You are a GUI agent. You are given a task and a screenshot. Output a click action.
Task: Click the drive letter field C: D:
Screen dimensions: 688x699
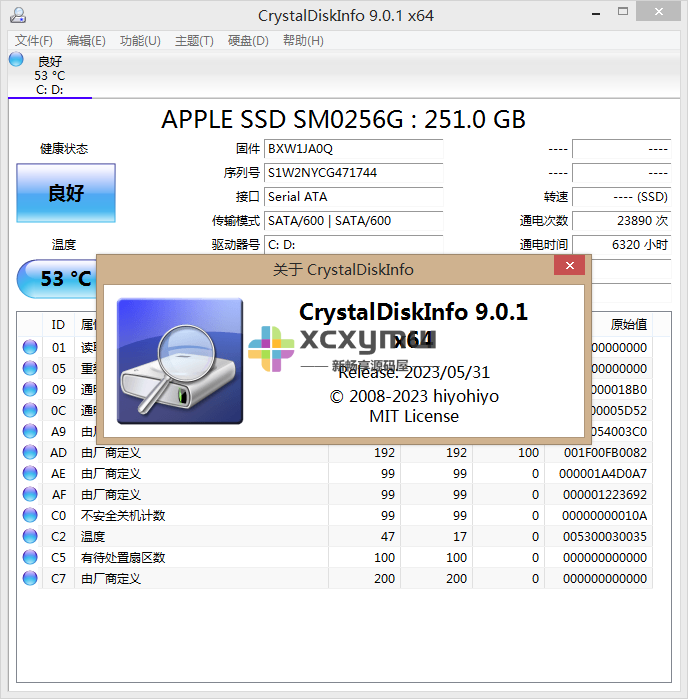point(354,245)
